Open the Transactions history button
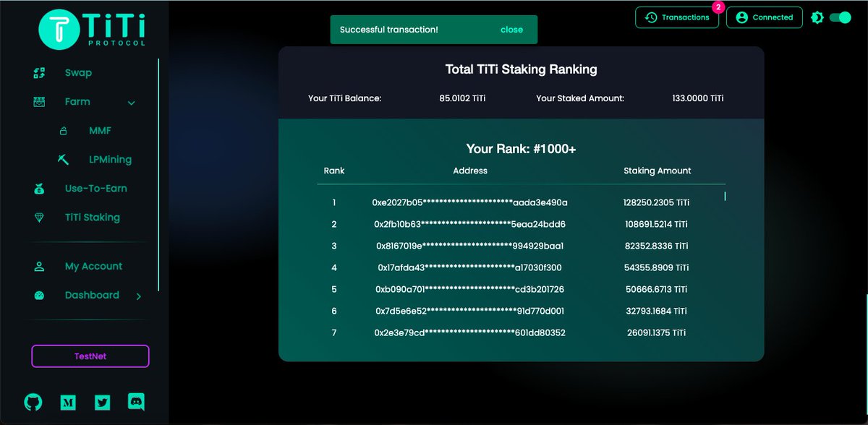The height and width of the screenshot is (425, 868). point(677,17)
